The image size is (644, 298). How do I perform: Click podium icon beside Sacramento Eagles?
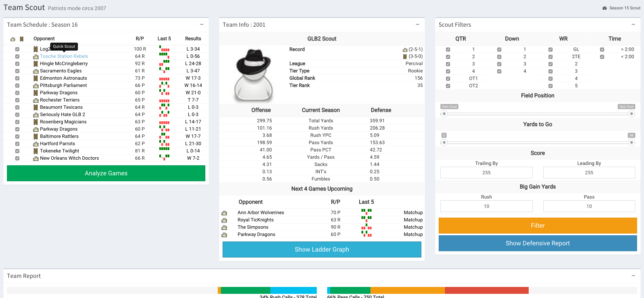tap(35, 71)
